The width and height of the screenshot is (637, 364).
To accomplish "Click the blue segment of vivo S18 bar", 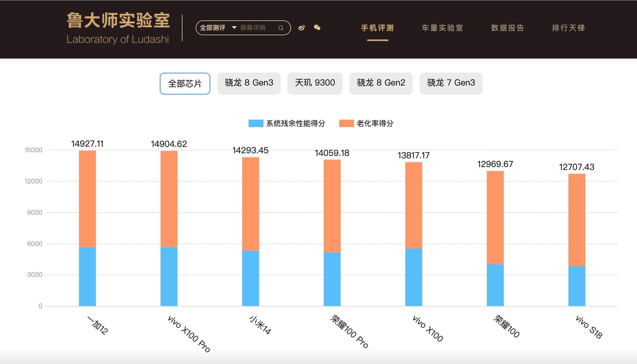I will [577, 286].
